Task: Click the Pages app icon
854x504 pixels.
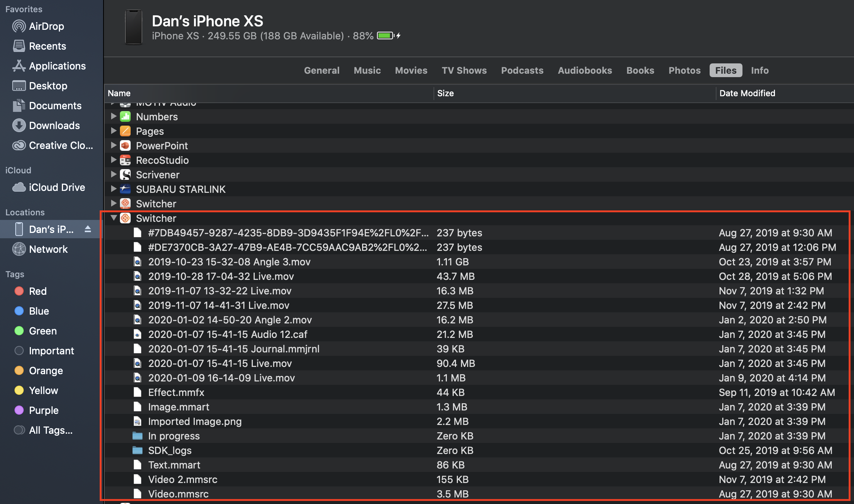Action: (125, 131)
